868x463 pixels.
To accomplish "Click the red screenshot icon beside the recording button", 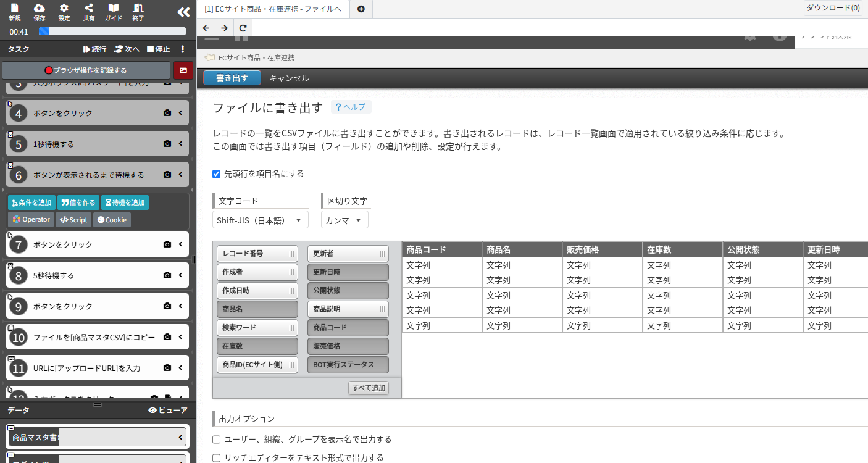I will pyautogui.click(x=182, y=70).
